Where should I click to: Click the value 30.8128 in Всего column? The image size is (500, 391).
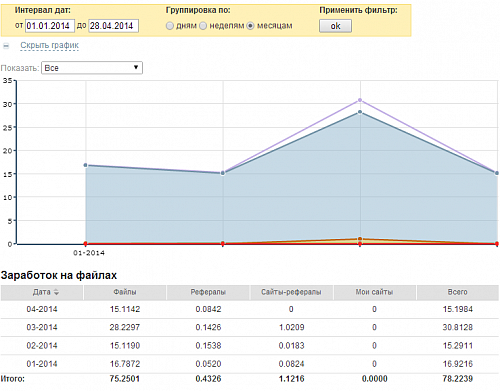[458, 327]
